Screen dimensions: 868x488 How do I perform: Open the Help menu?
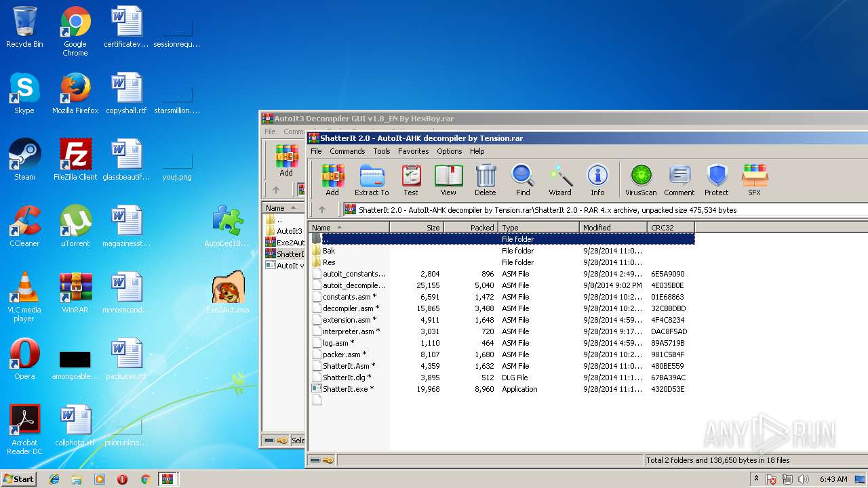pos(477,151)
